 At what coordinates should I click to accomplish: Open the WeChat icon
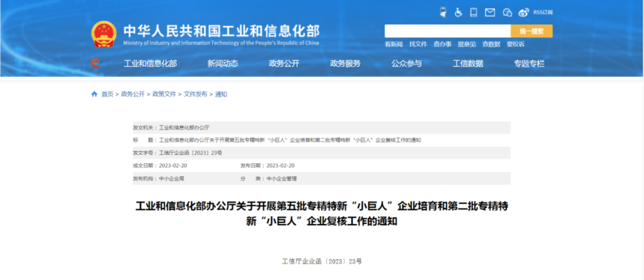[x=508, y=12]
